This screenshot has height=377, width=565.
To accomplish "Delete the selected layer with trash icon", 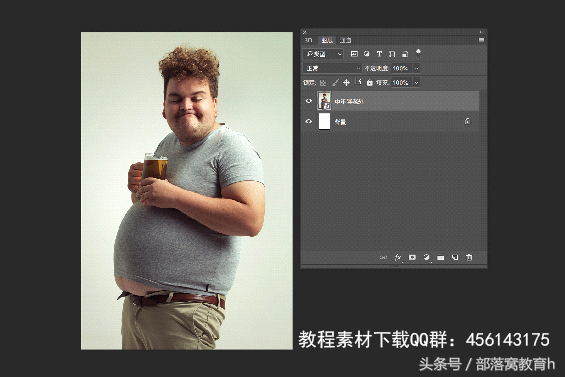I will click(469, 257).
